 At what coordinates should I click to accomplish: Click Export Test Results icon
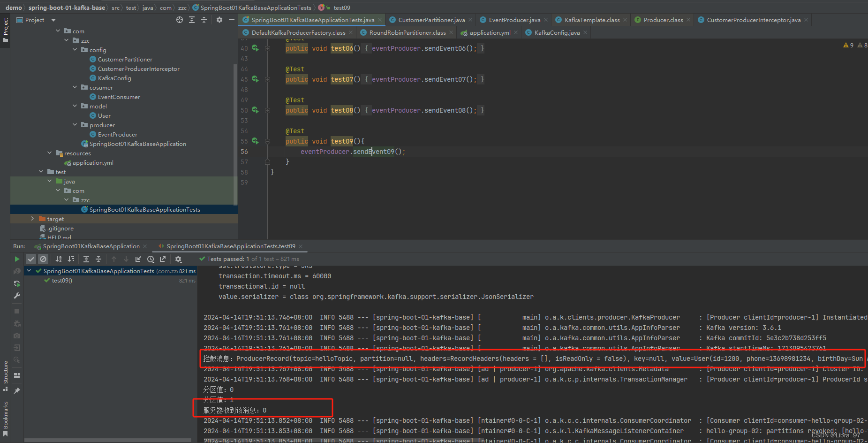[x=163, y=259]
